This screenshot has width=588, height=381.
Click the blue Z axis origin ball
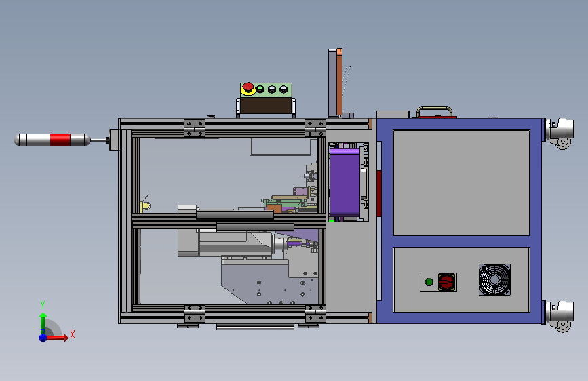click(43, 338)
